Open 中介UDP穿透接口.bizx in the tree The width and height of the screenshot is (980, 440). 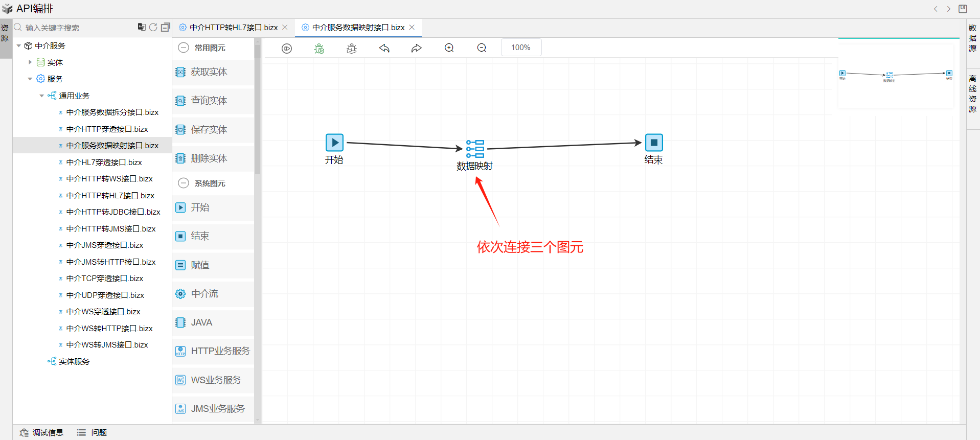105,295
